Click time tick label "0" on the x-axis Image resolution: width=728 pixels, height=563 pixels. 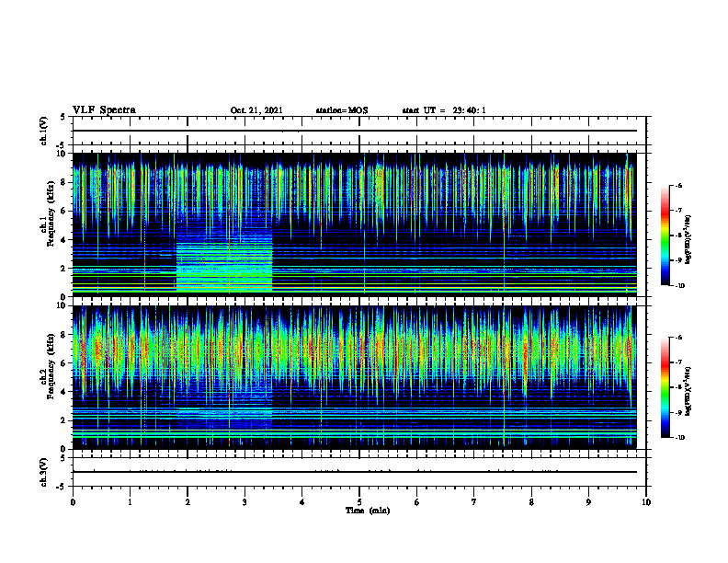(x=73, y=502)
